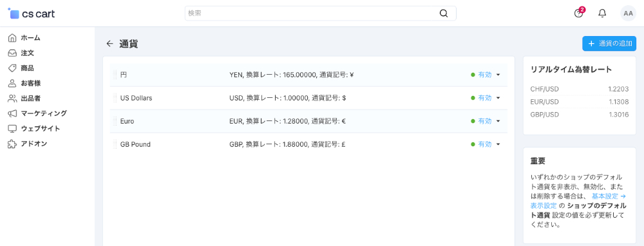Click USD rate text 1.00000

click(x=296, y=98)
